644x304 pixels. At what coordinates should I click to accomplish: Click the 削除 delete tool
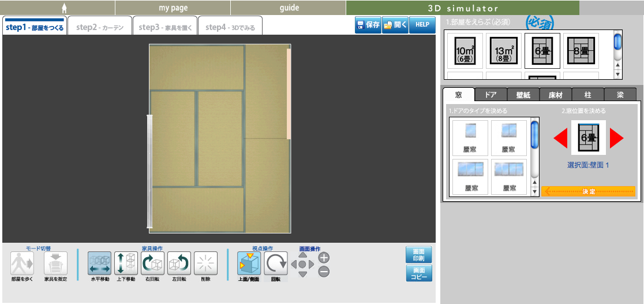(206, 264)
